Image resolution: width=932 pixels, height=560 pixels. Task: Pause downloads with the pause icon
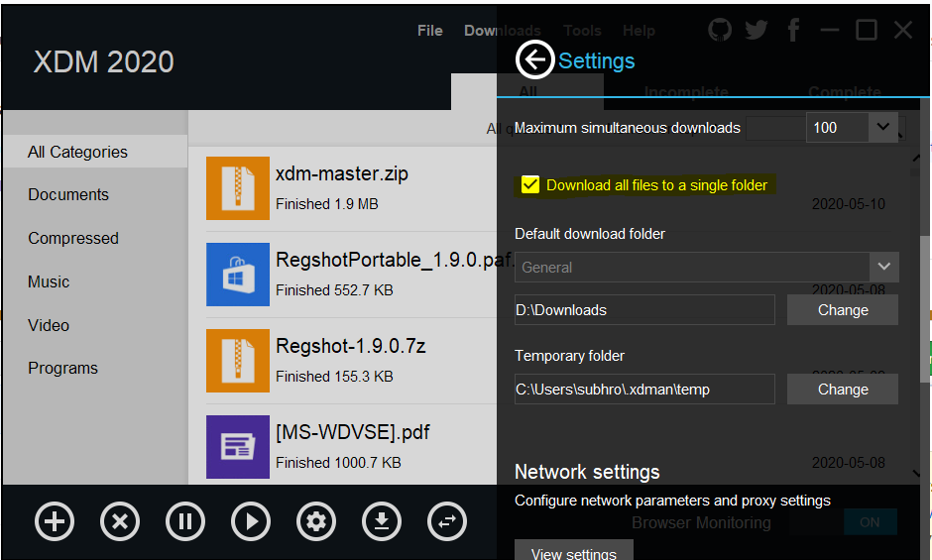coord(185,521)
